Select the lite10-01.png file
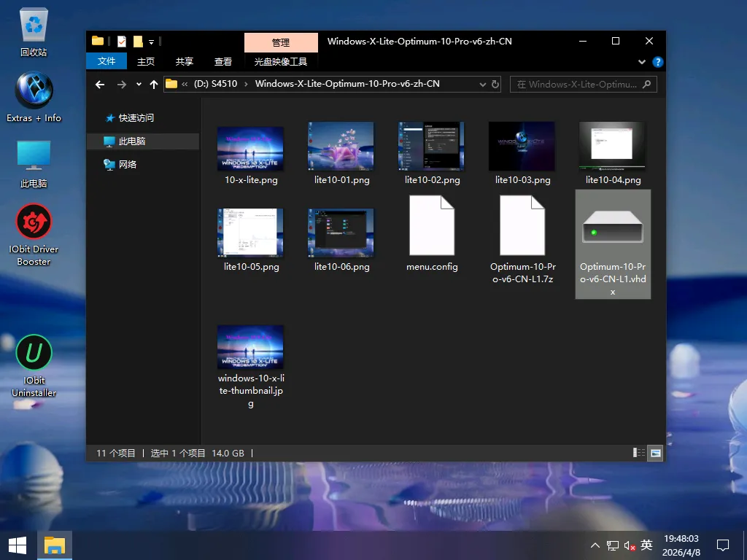 click(x=341, y=153)
